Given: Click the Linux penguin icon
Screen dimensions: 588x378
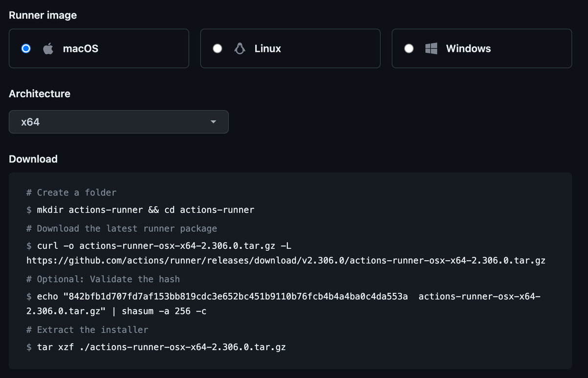Looking at the screenshot, I should click(239, 48).
